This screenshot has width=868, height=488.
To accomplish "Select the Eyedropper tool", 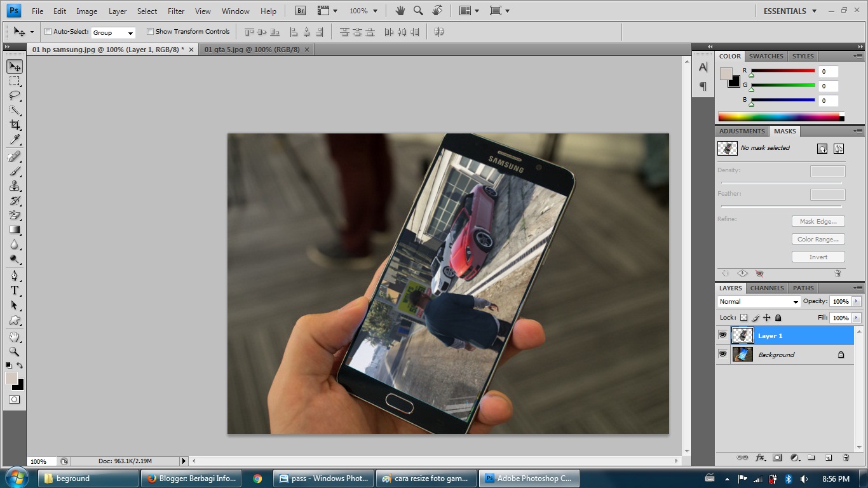I will coord(15,140).
